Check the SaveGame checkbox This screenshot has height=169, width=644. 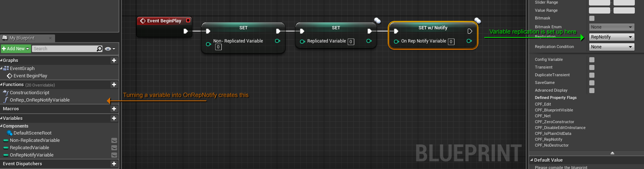tap(592, 83)
